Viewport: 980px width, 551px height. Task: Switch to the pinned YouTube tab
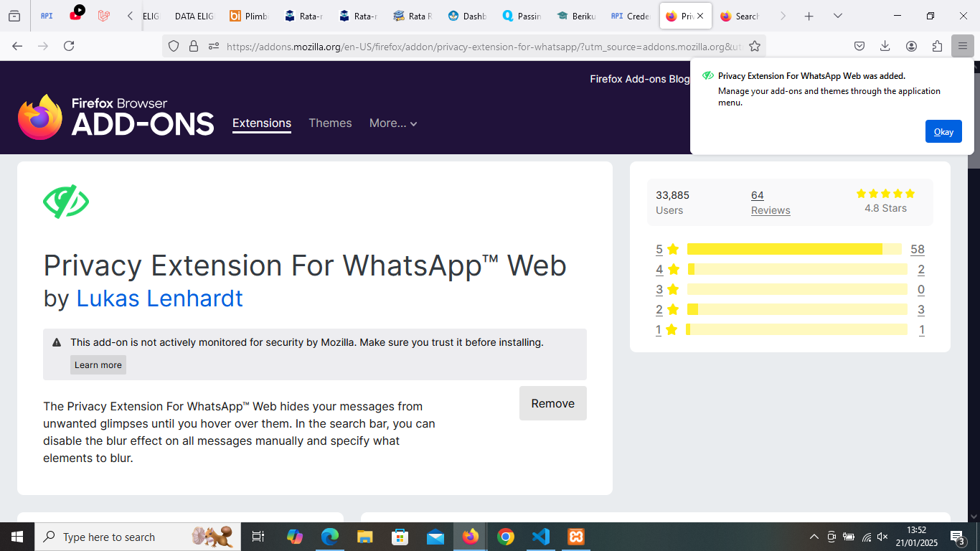pyautogui.click(x=75, y=16)
